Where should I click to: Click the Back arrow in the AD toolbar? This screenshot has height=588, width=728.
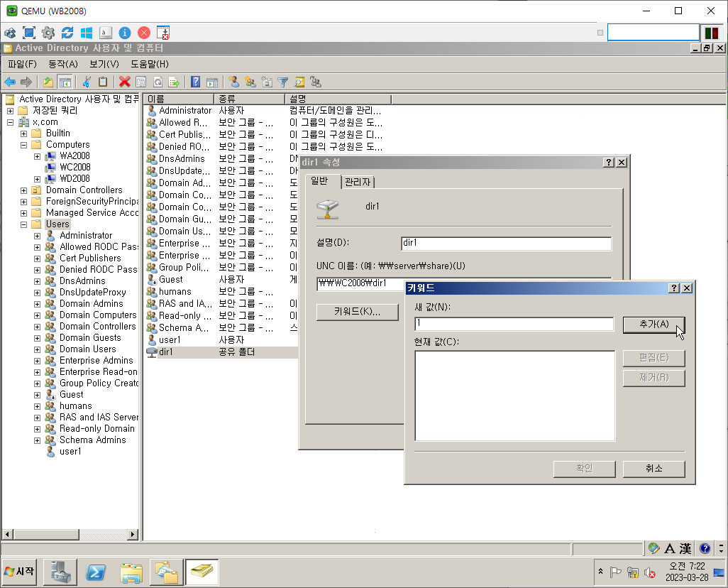click(10, 82)
